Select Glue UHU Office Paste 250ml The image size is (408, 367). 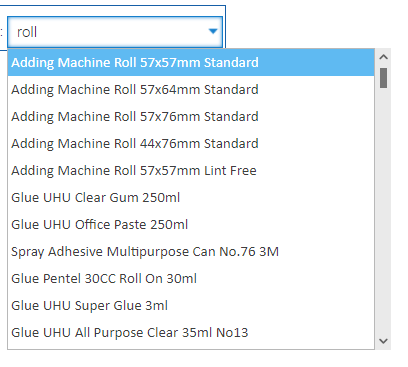pyautogui.click(x=191, y=224)
